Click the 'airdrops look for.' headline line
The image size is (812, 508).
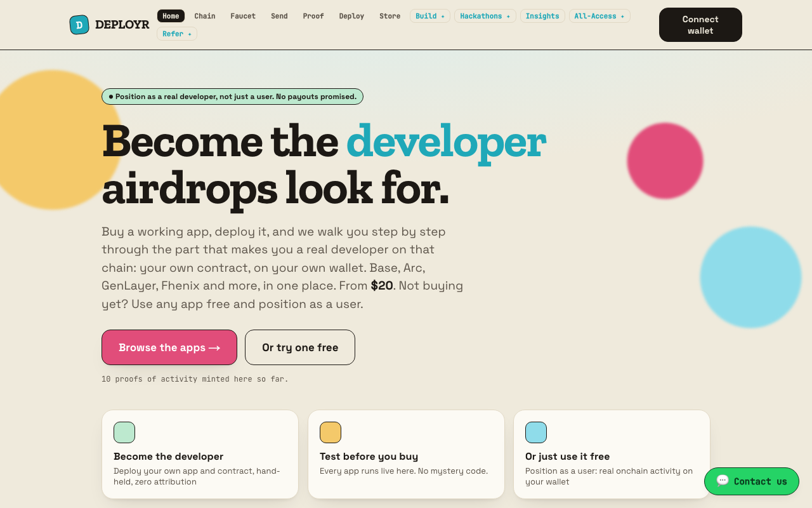pos(275,189)
